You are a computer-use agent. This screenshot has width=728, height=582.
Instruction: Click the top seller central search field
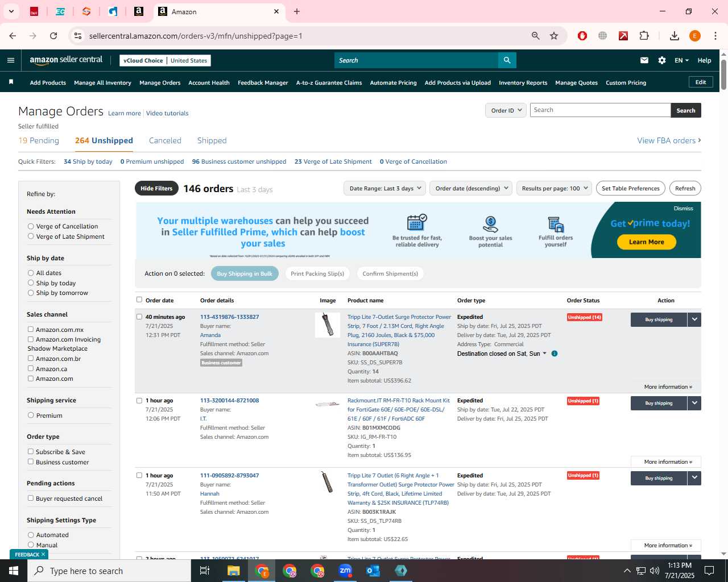416,60
